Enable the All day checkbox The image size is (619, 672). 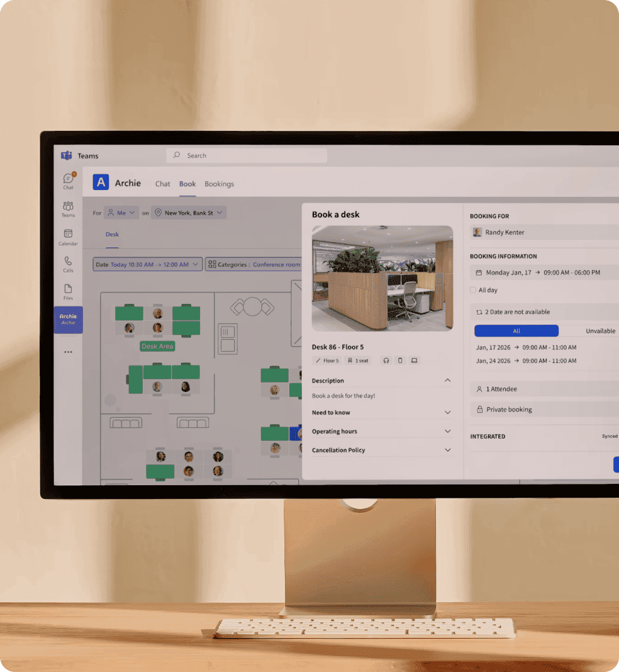coord(473,290)
